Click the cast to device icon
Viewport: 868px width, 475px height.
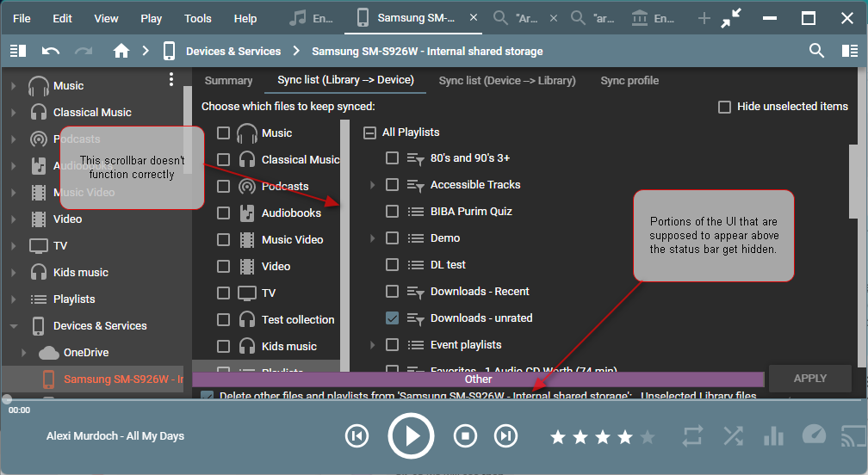tap(852, 436)
